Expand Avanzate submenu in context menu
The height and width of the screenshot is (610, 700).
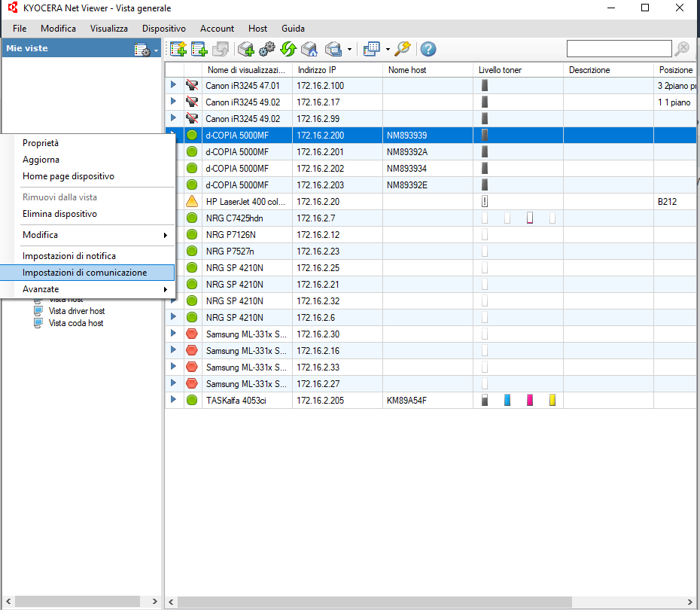[87, 289]
